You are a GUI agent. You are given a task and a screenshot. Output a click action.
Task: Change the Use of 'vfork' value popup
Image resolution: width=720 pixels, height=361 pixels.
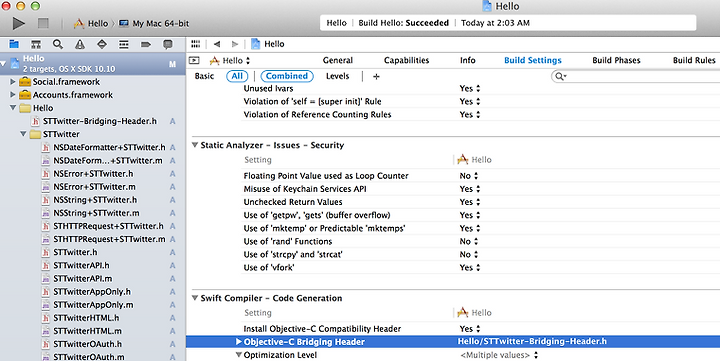pyautogui.click(x=470, y=267)
